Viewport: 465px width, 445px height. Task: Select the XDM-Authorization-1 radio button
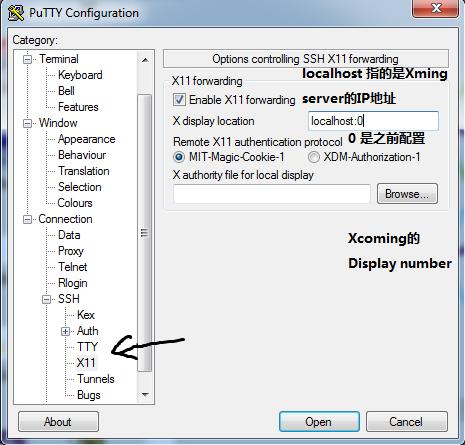[x=314, y=157]
